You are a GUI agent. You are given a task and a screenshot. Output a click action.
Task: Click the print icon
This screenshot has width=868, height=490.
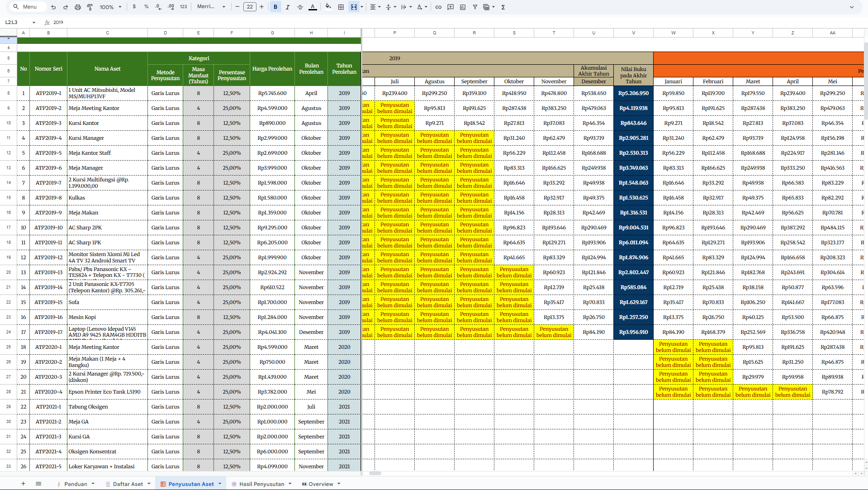78,7
